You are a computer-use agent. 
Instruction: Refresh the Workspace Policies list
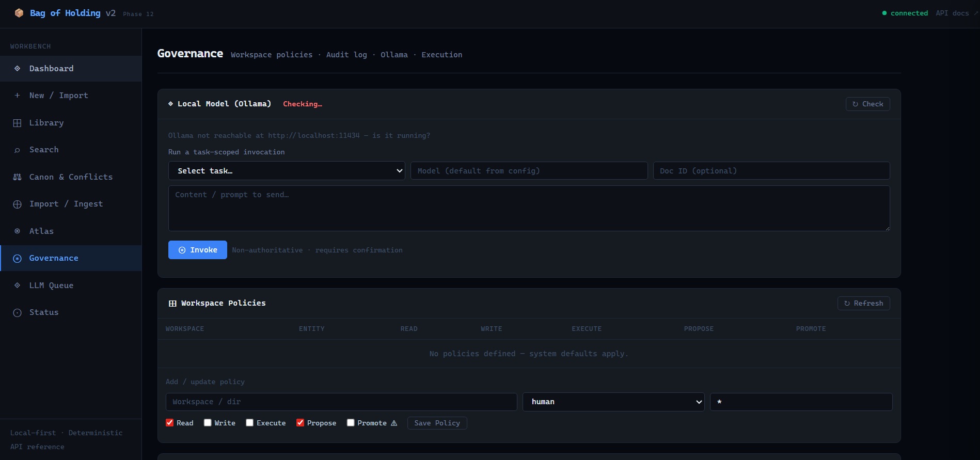[863, 304]
